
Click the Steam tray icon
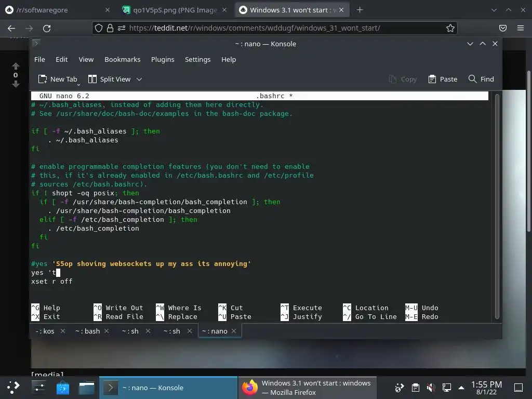pyautogui.click(x=400, y=388)
